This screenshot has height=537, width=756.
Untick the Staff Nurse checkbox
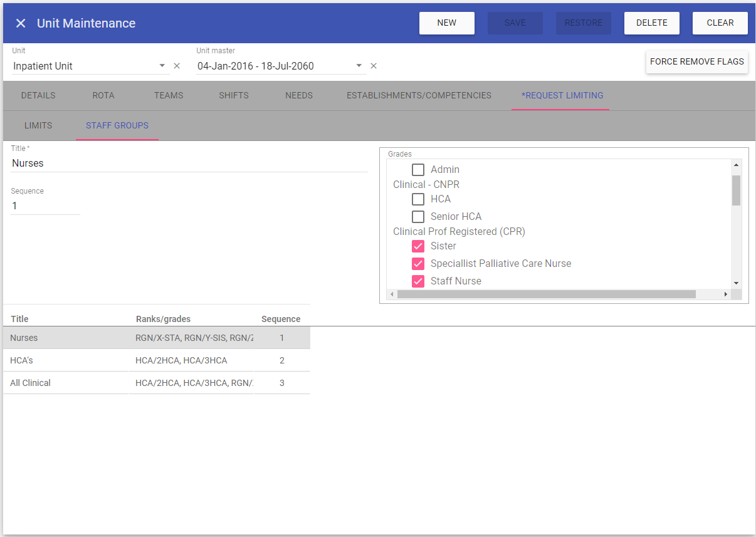pos(418,281)
